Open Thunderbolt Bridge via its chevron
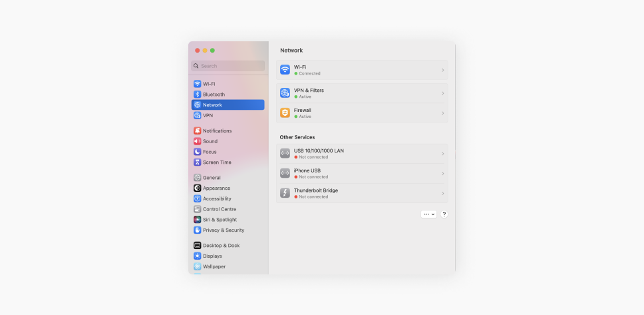 coord(443,193)
